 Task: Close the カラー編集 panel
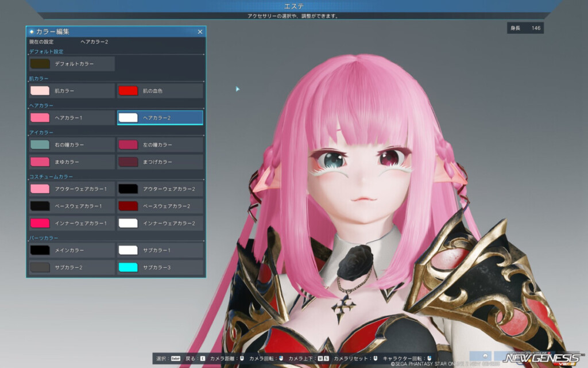click(x=200, y=32)
